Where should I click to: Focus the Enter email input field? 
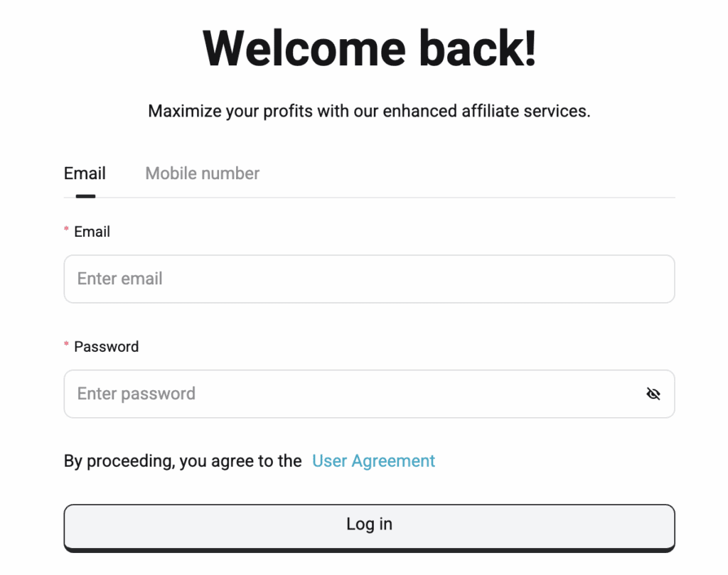click(x=369, y=279)
